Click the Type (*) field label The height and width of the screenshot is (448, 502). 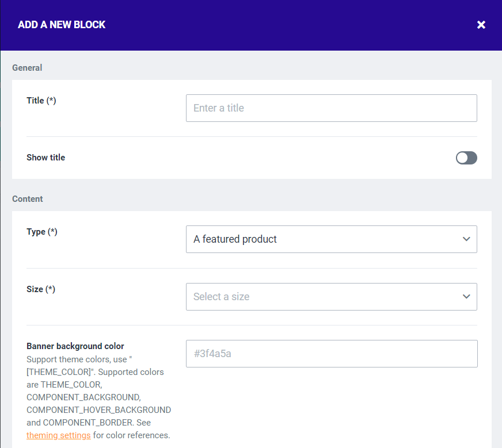(42, 232)
